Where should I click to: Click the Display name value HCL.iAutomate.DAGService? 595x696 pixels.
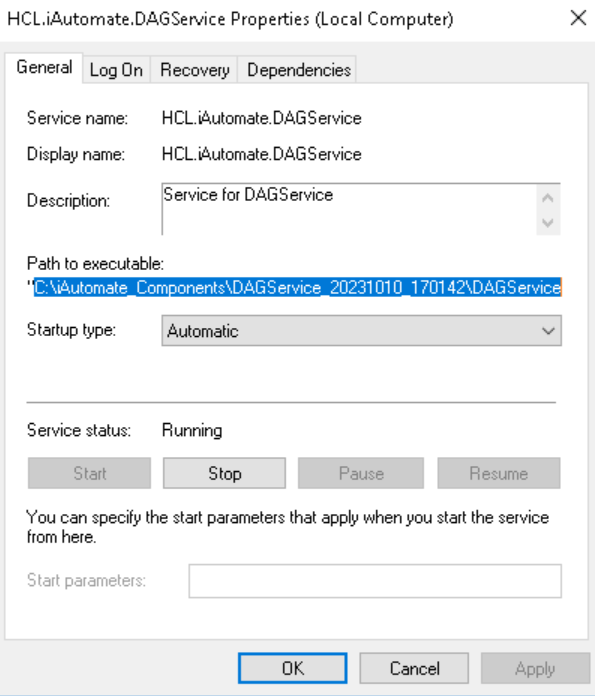[x=262, y=154]
